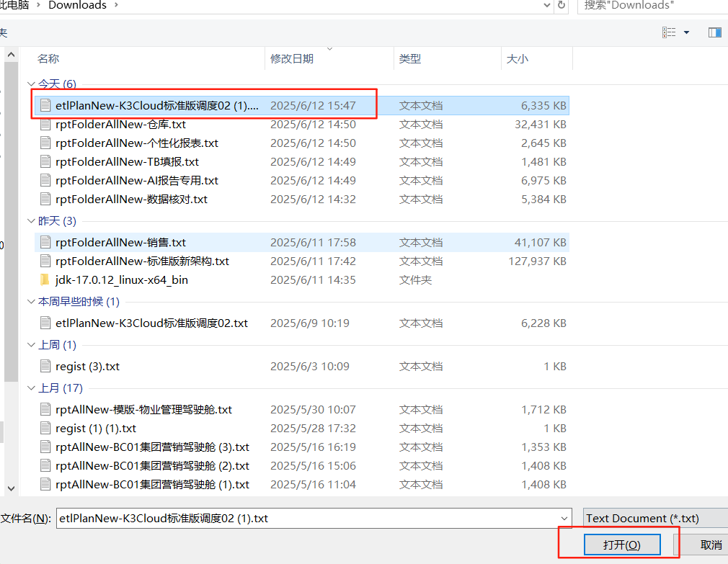Select file name rptFolderAllNew-个性化报表.txt

(x=137, y=143)
